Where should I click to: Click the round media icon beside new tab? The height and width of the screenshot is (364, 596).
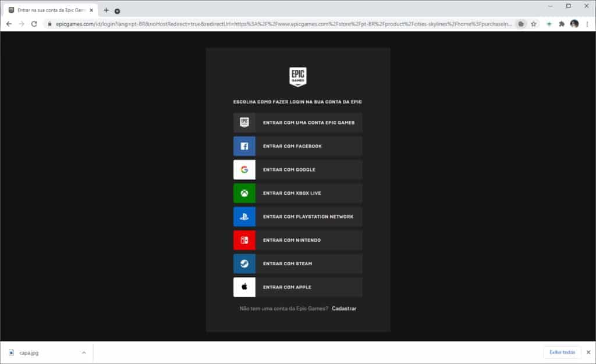[117, 12]
